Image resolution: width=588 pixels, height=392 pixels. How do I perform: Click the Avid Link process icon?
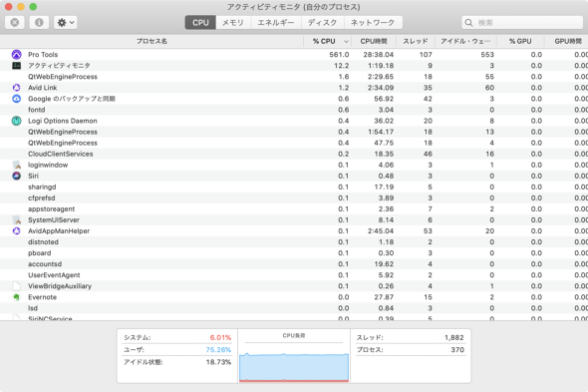point(17,88)
